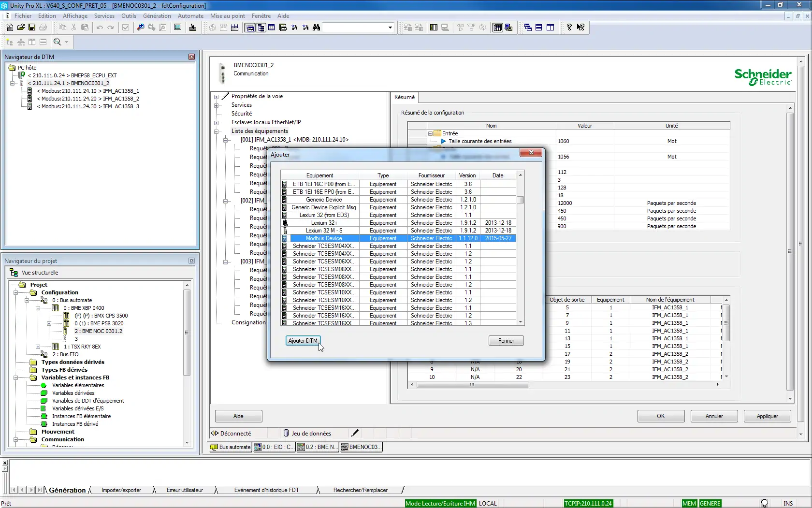Click the tile vertically toolbar icon
This screenshot has width=812, height=508.
point(550,28)
